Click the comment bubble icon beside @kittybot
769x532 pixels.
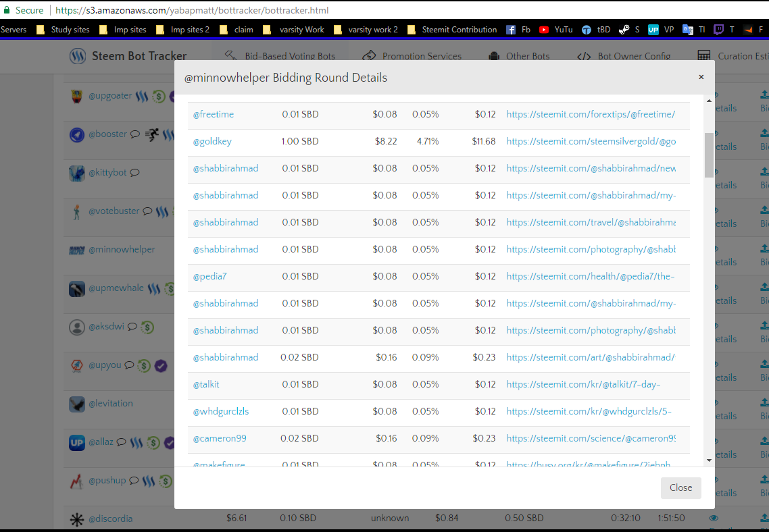point(135,172)
